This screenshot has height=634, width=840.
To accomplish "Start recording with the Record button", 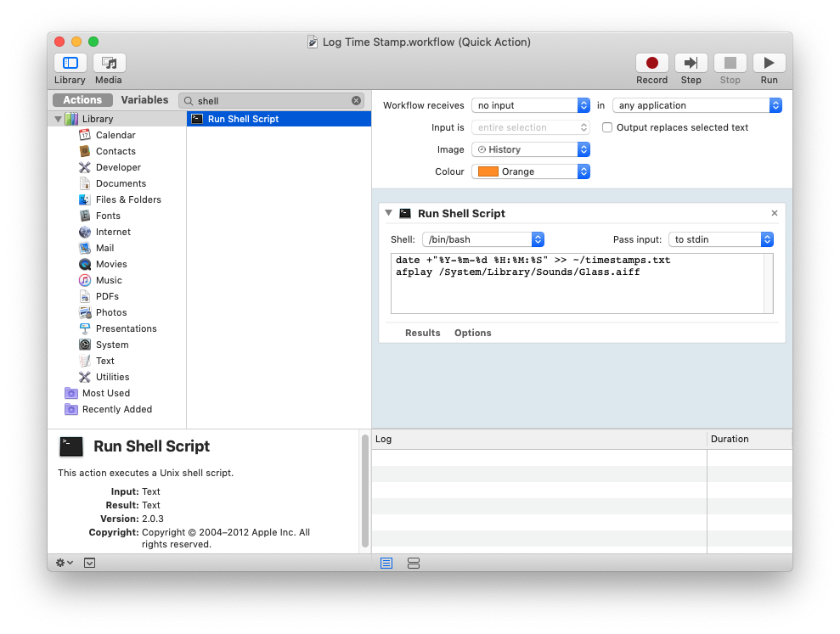I will pyautogui.click(x=651, y=63).
